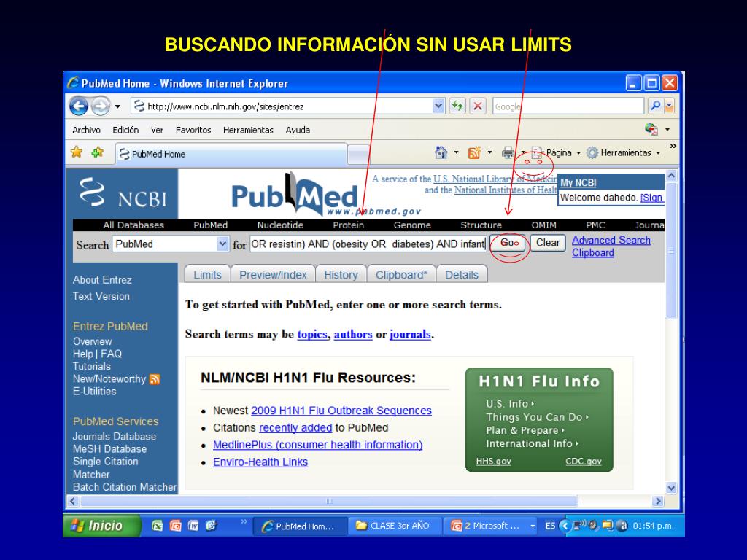The image size is (747, 560).
Task: Open the Ver menu
Action: coord(157,130)
